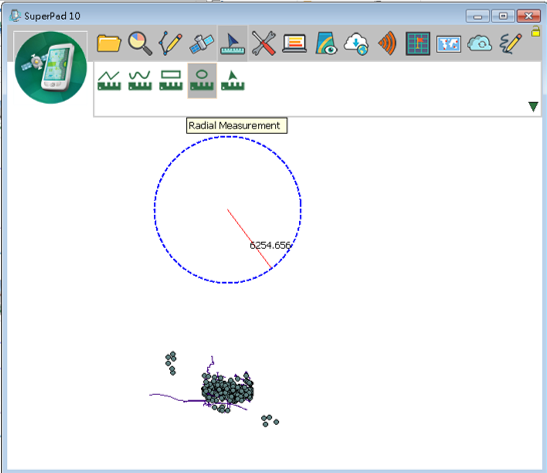Click the laptop display icon
This screenshot has height=473, width=547.
click(294, 44)
